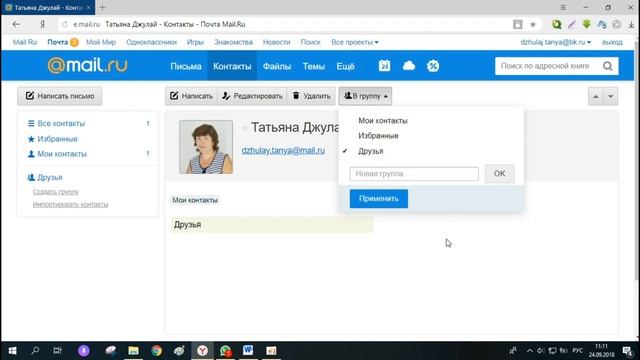Open Microsoft Word from taskbar
Screen dimensions: 640x360
[248, 351]
